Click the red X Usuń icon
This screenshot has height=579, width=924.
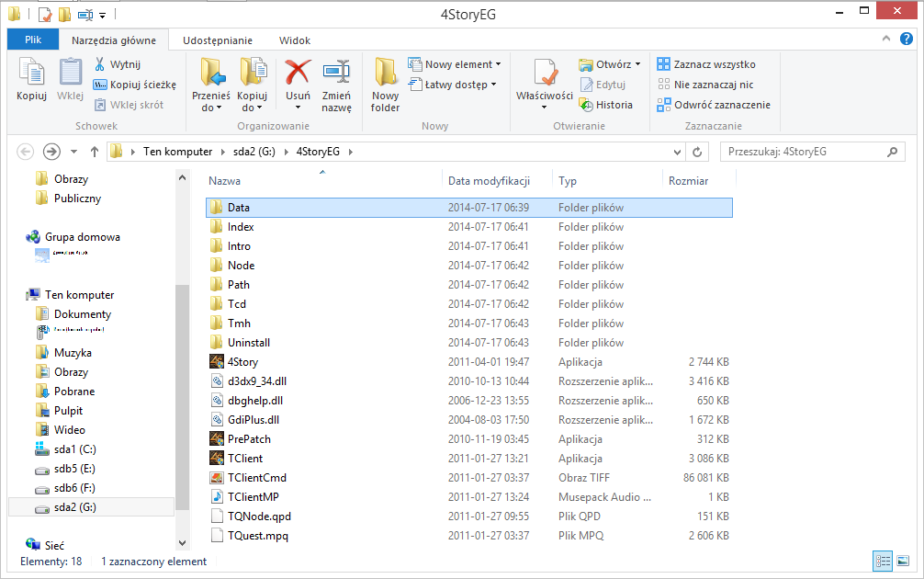pos(298,72)
